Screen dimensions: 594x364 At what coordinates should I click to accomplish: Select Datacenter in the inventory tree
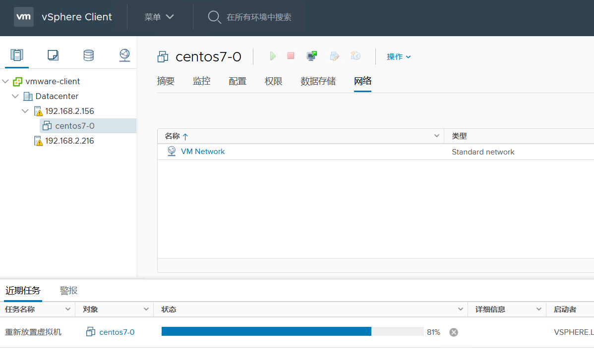coord(57,96)
